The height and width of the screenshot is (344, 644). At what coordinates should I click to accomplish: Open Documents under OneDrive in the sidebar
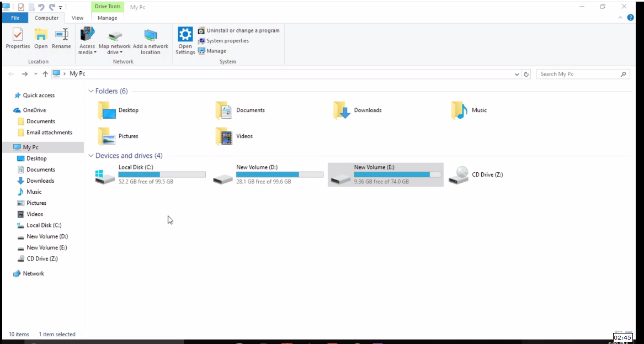click(x=36, y=121)
